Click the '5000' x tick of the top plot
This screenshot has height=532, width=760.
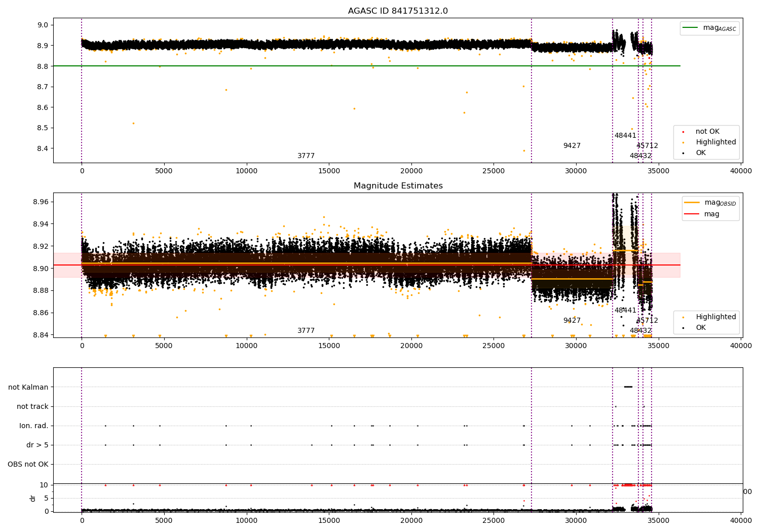[164, 171]
